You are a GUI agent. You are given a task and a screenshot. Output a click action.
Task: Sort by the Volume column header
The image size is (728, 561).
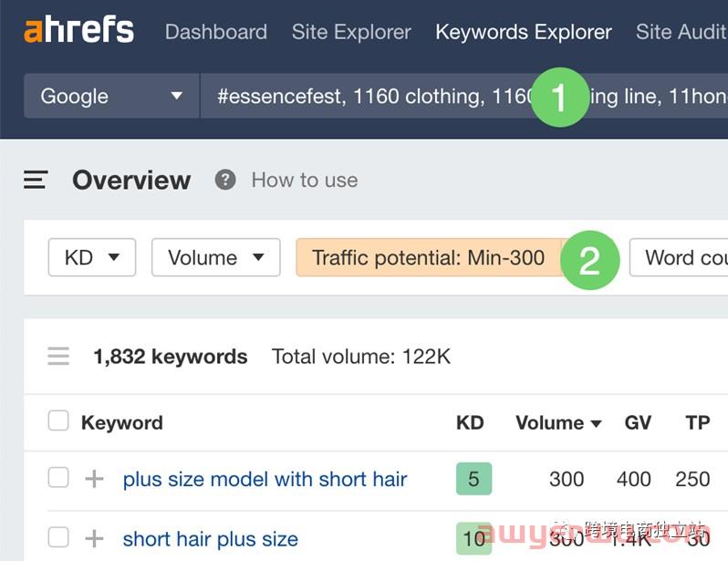coord(558,422)
